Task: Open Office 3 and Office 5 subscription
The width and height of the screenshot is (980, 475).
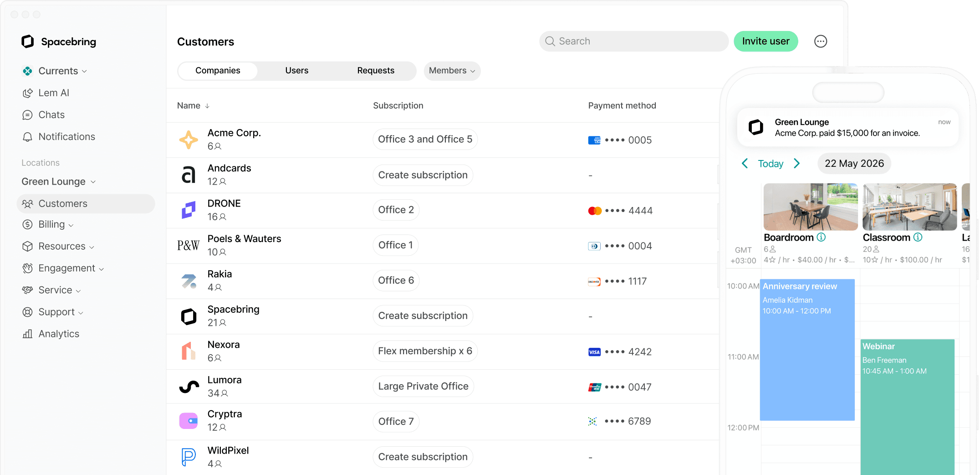Action: (x=425, y=139)
